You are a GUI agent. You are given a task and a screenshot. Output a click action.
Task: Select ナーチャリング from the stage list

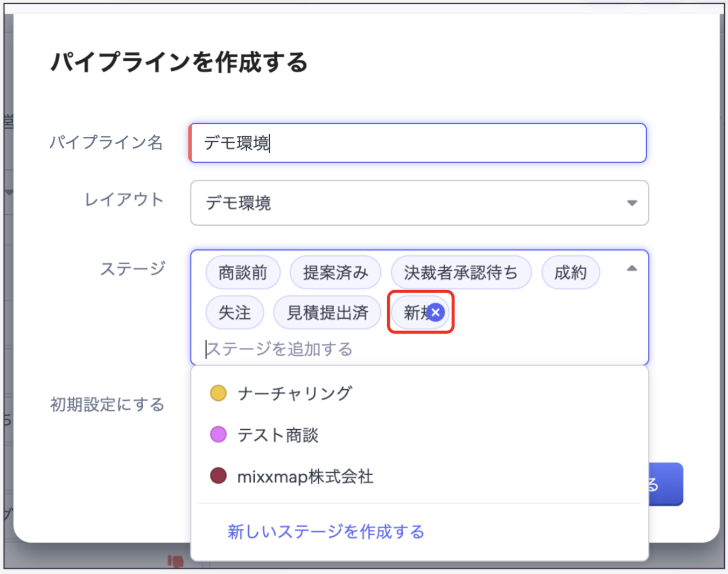pos(295,393)
